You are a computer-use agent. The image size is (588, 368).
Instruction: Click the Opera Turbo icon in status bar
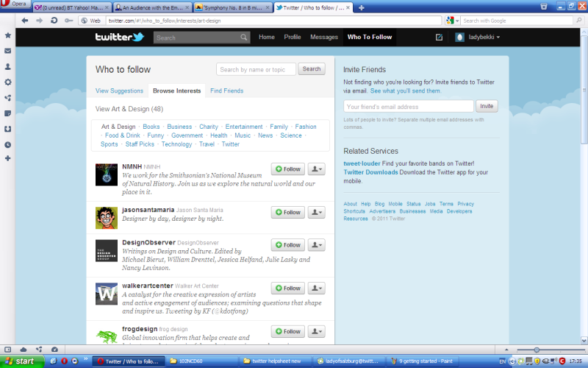click(54, 350)
